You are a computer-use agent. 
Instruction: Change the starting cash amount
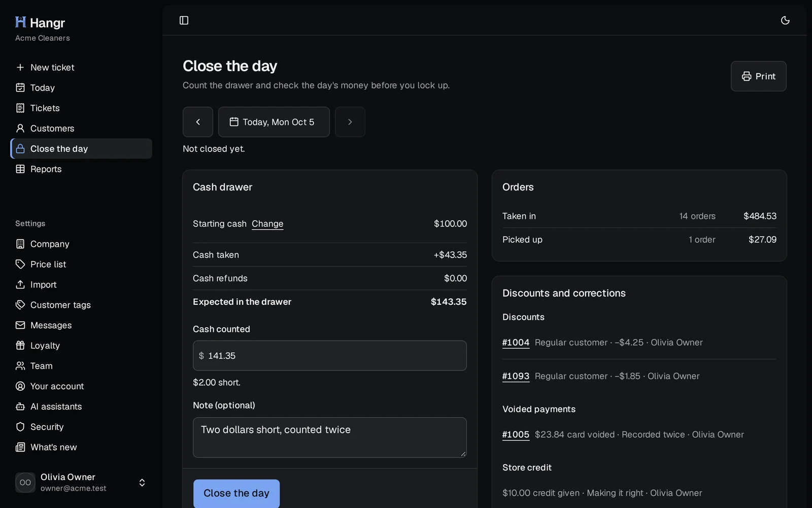click(267, 224)
